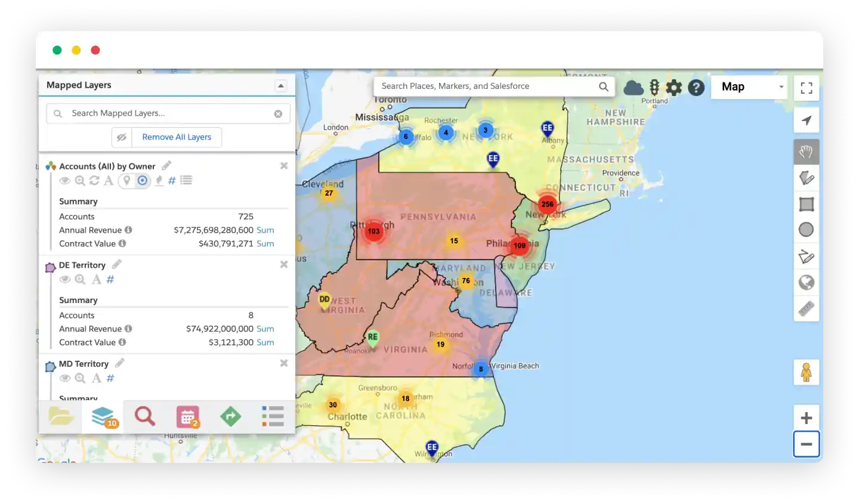Clear the Search Mapped Layers field
Image resolution: width=859 pixels, height=504 pixels.
(278, 113)
